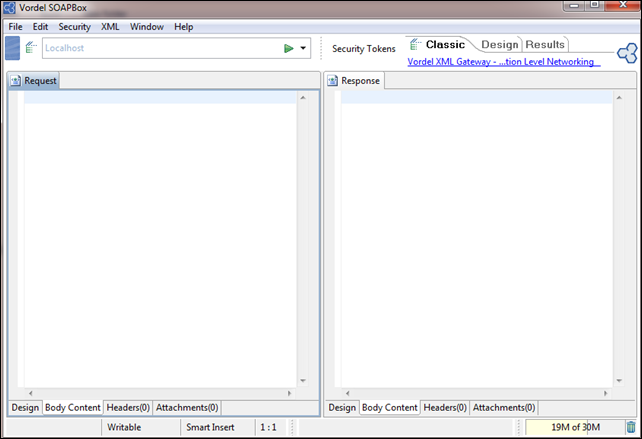Open Body Content tab in Response panel
The height and width of the screenshot is (439, 642).
click(389, 407)
